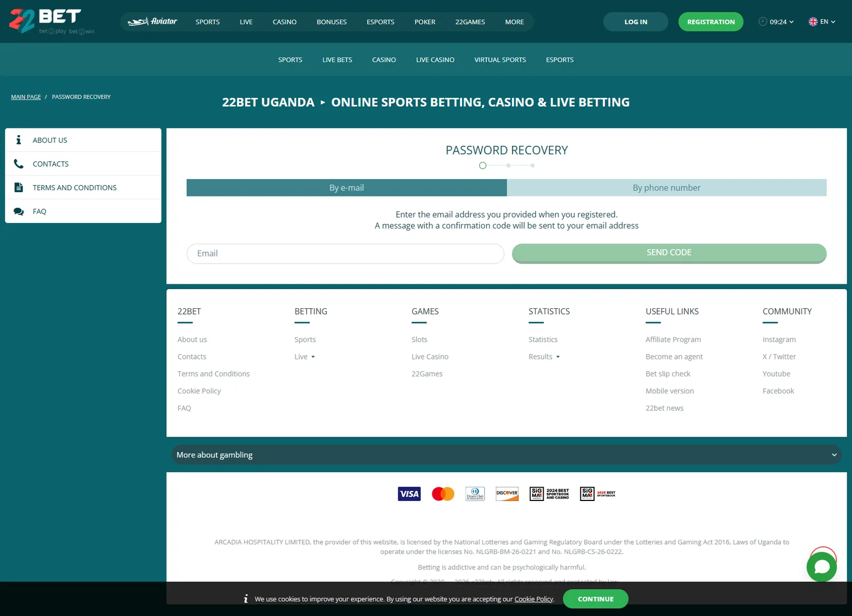Image resolution: width=852 pixels, height=616 pixels.
Task: Select LIVE CASINO in secondary navigation
Action: [435, 60]
